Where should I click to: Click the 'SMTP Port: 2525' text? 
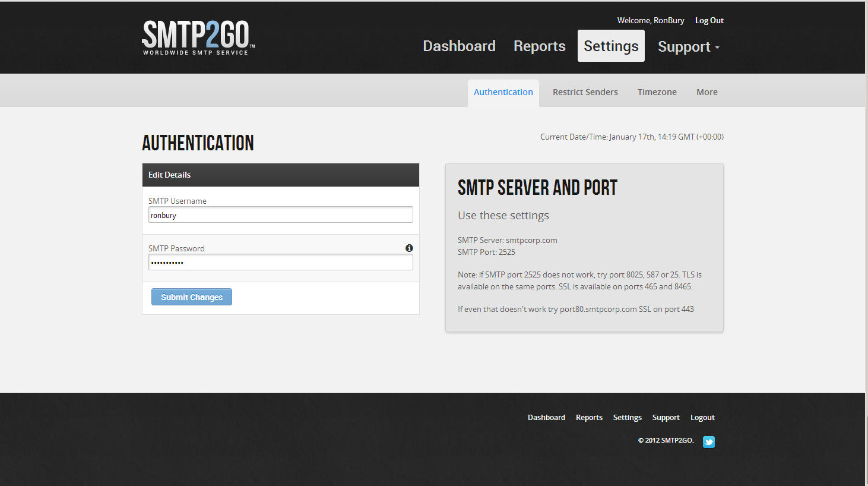(x=486, y=252)
